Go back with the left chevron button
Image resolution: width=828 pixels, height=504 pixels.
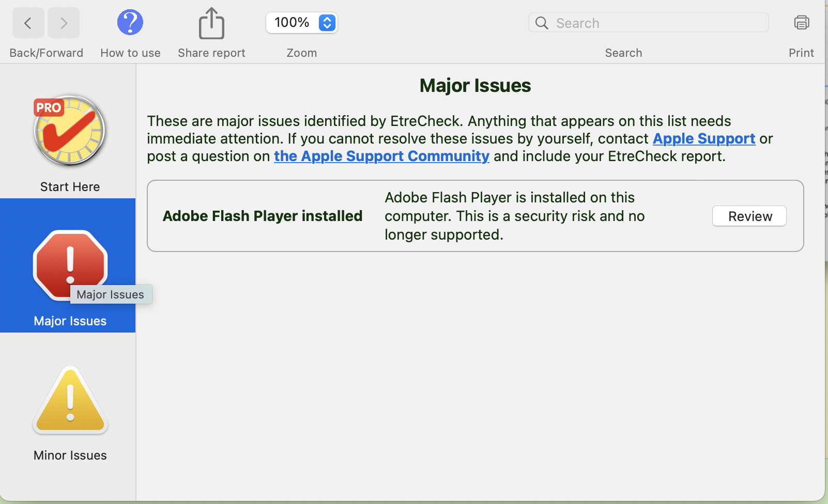[28, 23]
